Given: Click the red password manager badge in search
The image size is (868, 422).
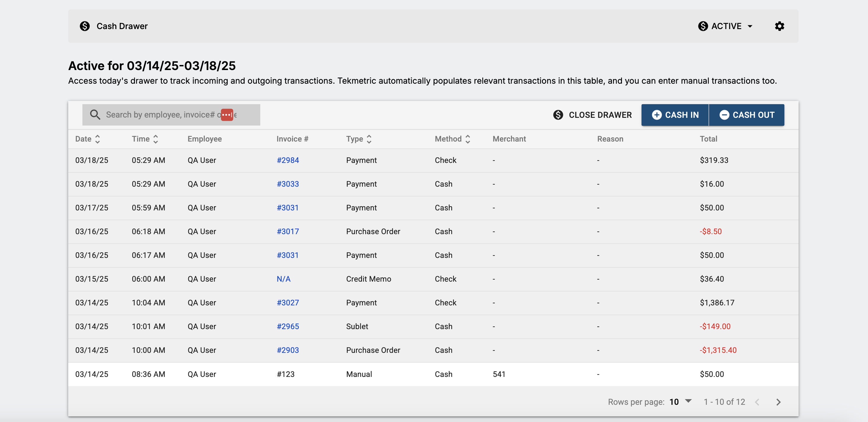Looking at the screenshot, I should point(227,115).
